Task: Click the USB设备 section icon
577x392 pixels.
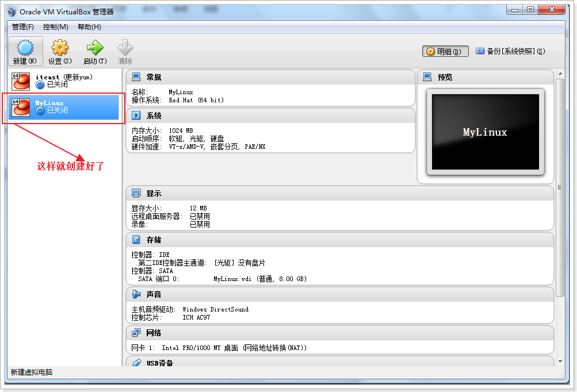Action: tap(136, 363)
